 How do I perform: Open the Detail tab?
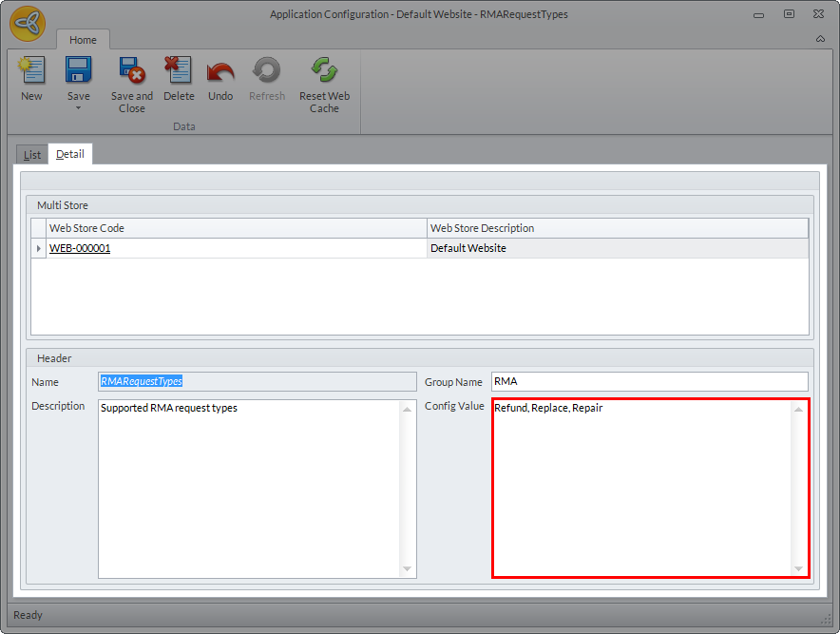tap(70, 154)
